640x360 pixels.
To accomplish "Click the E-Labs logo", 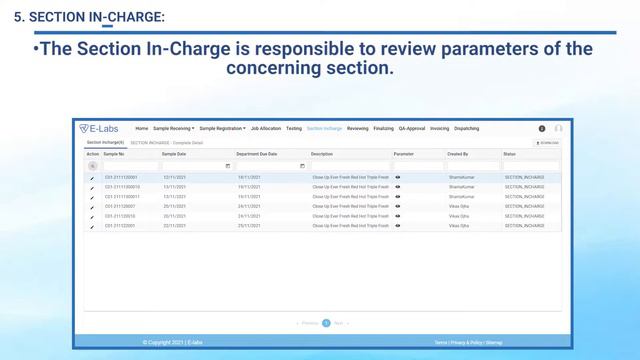I will pos(99,129).
